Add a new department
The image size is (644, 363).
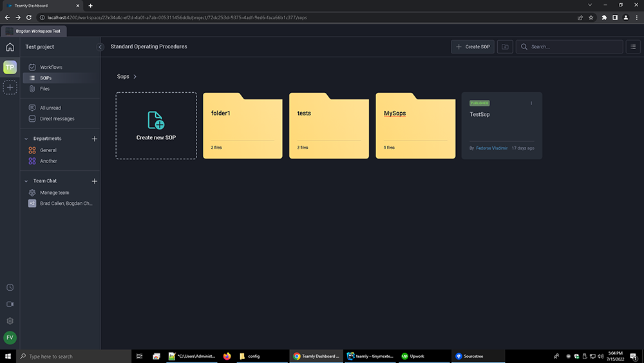point(95,139)
